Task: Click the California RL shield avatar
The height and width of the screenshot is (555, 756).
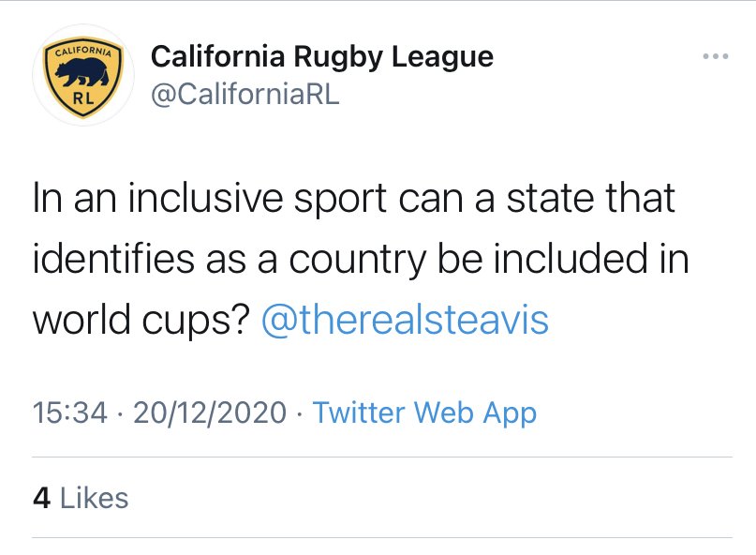Action: point(83,75)
